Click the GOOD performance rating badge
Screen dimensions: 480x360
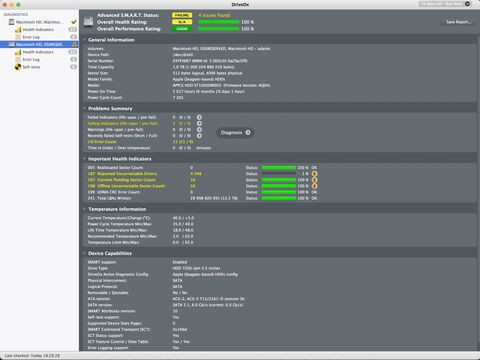tap(182, 29)
